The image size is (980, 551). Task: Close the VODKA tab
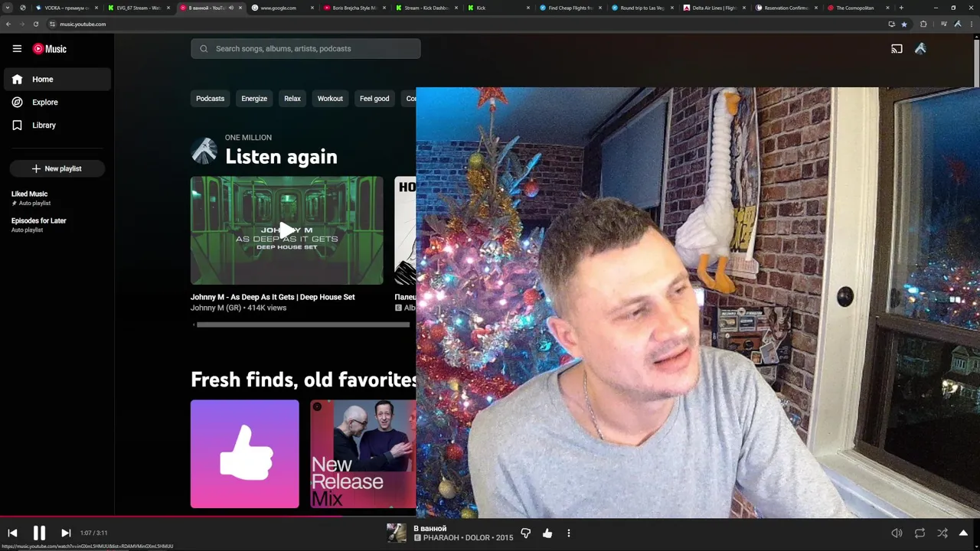point(96,8)
